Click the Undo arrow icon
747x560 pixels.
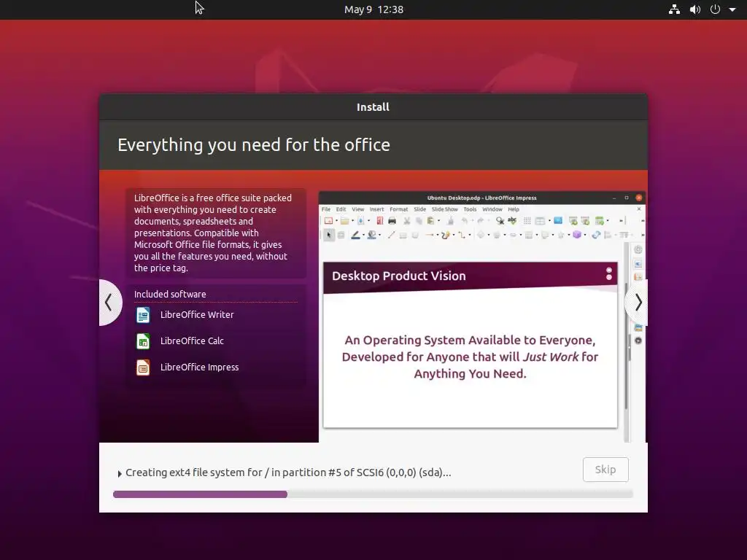[x=465, y=220]
